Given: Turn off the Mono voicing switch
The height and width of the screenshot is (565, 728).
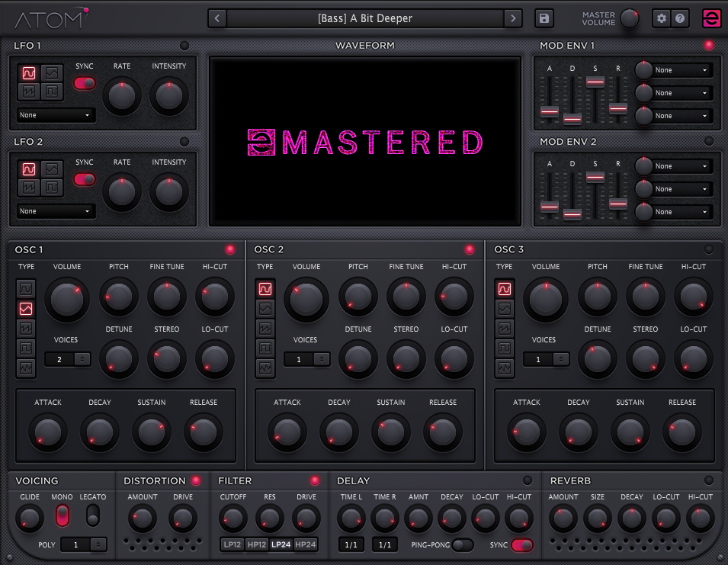Looking at the screenshot, I should (x=62, y=516).
